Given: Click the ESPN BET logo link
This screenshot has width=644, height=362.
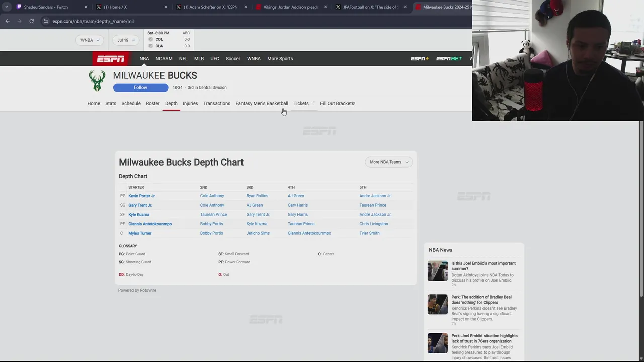Looking at the screenshot, I should tap(449, 59).
